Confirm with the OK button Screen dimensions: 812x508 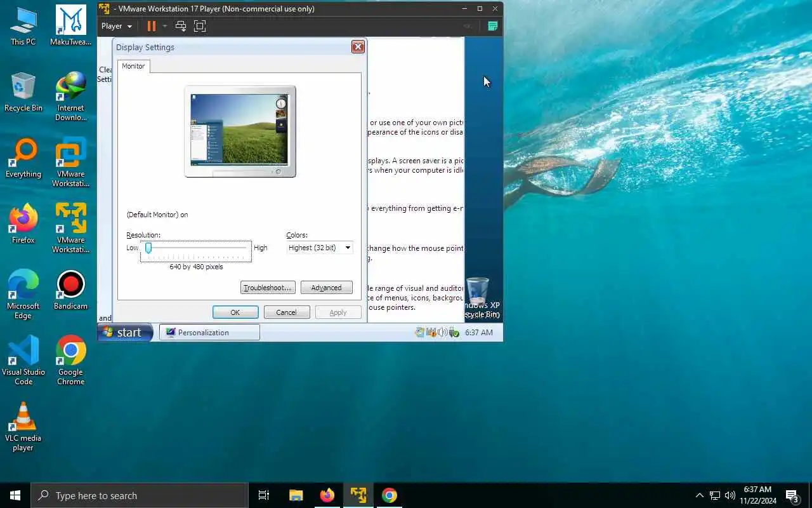(235, 312)
